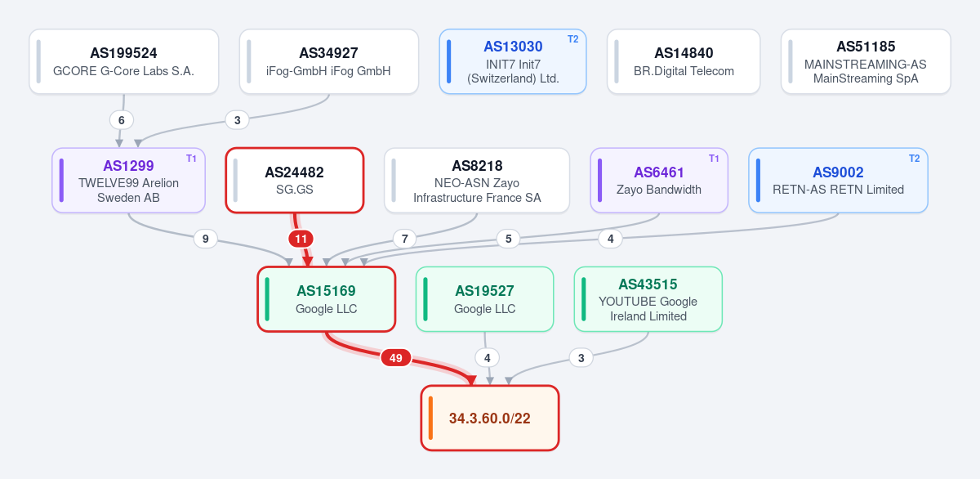The image size is (980, 479).
Task: Select the AS15169 Google LLC node
Action: pyautogui.click(x=327, y=299)
